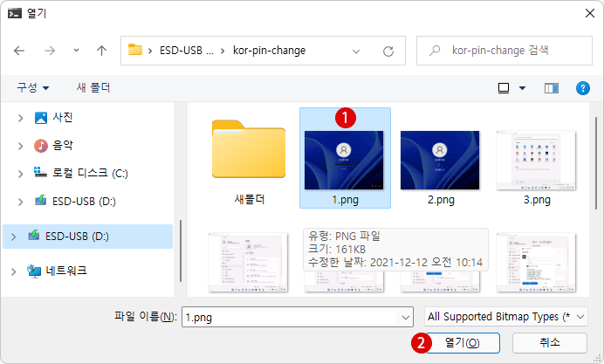Click the 3.png file name label
The image size is (604, 364).
point(537,200)
